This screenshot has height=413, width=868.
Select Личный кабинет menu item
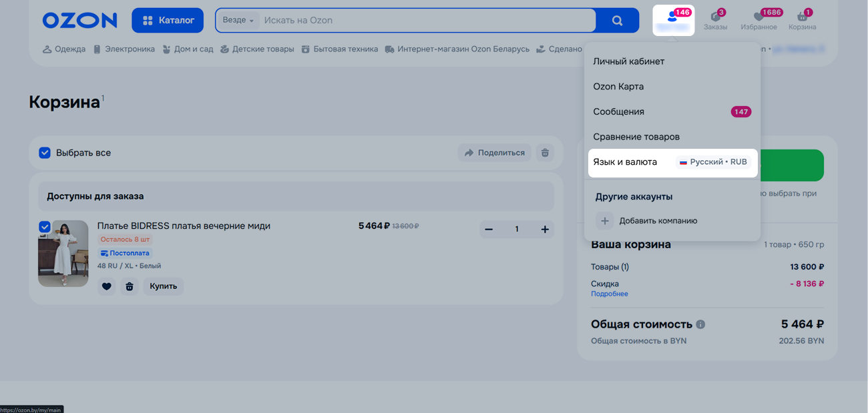[629, 61]
